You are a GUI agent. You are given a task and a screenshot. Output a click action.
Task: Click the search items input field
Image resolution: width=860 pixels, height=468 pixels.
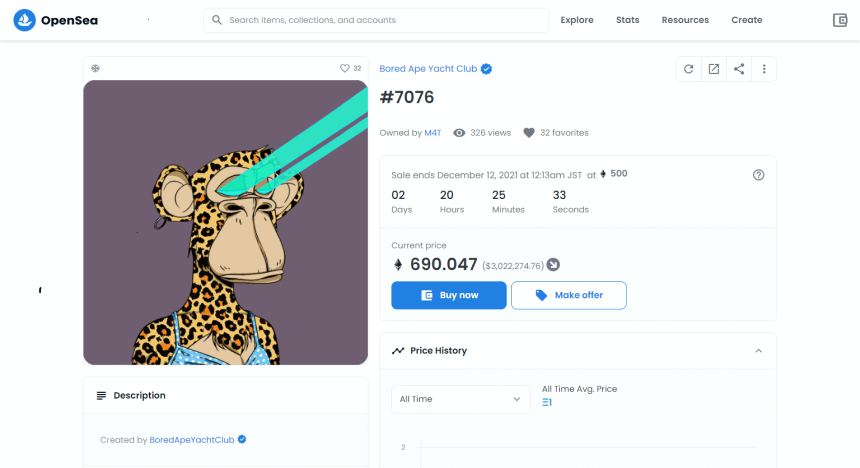(x=385, y=20)
